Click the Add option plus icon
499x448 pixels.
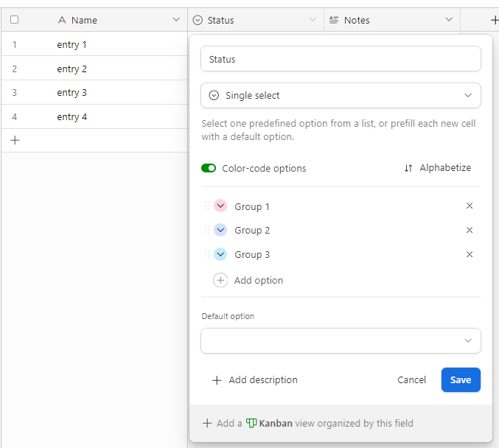pyautogui.click(x=220, y=280)
